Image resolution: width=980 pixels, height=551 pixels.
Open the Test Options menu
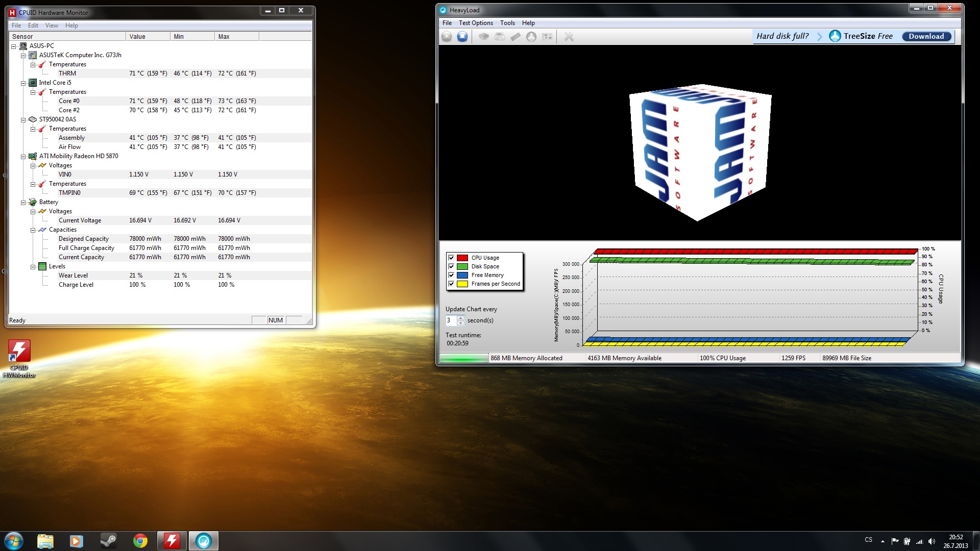[x=475, y=23]
